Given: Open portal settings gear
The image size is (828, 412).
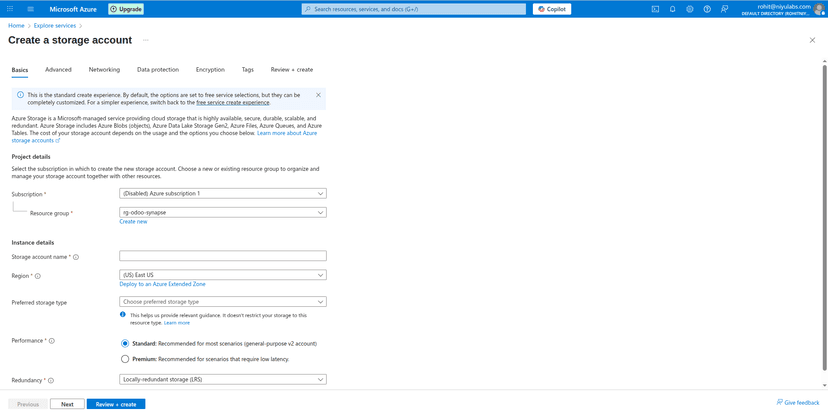Looking at the screenshot, I should [690, 9].
